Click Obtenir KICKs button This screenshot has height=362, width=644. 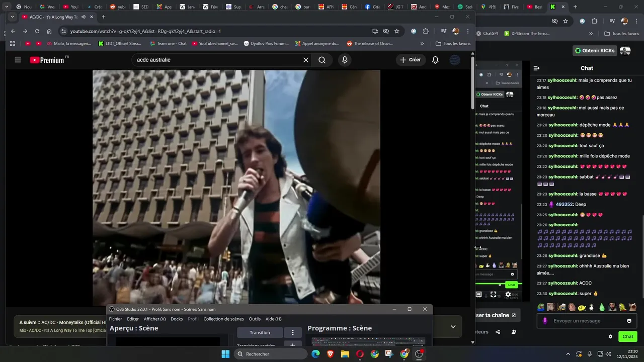click(595, 51)
